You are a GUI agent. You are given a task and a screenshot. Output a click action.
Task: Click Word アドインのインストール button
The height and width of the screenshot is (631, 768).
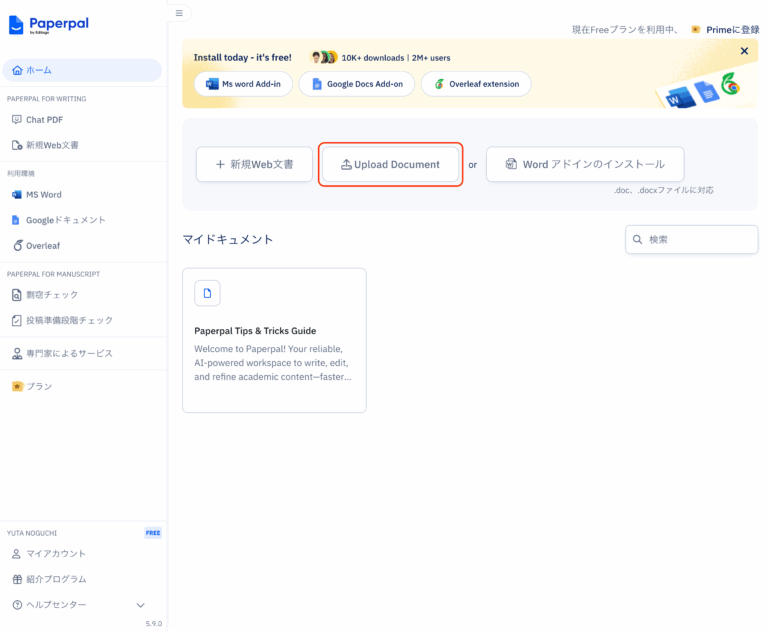tap(584, 164)
